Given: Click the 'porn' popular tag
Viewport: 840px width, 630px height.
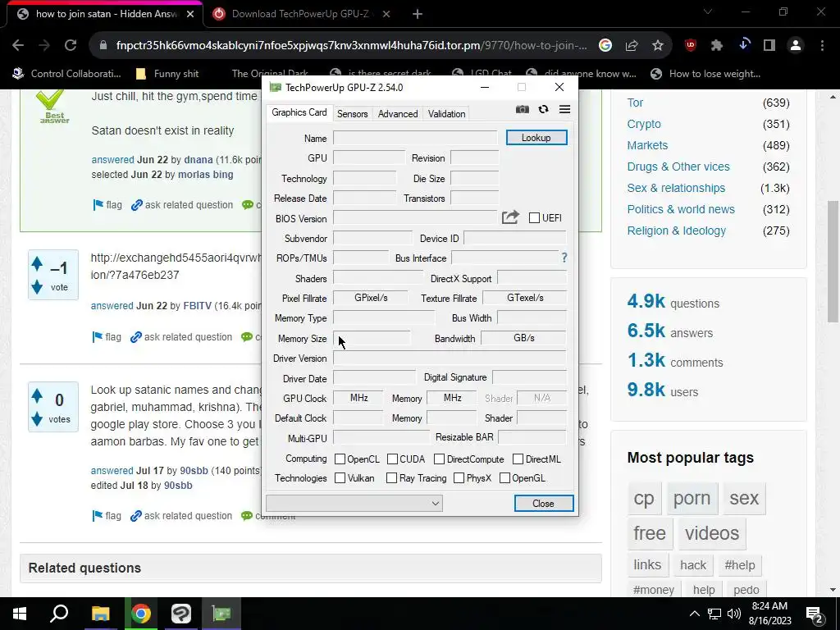Looking at the screenshot, I should (692, 498).
